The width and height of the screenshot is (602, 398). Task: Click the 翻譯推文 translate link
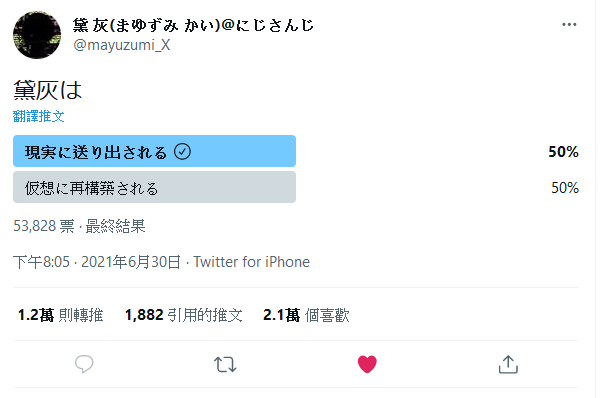[38, 116]
